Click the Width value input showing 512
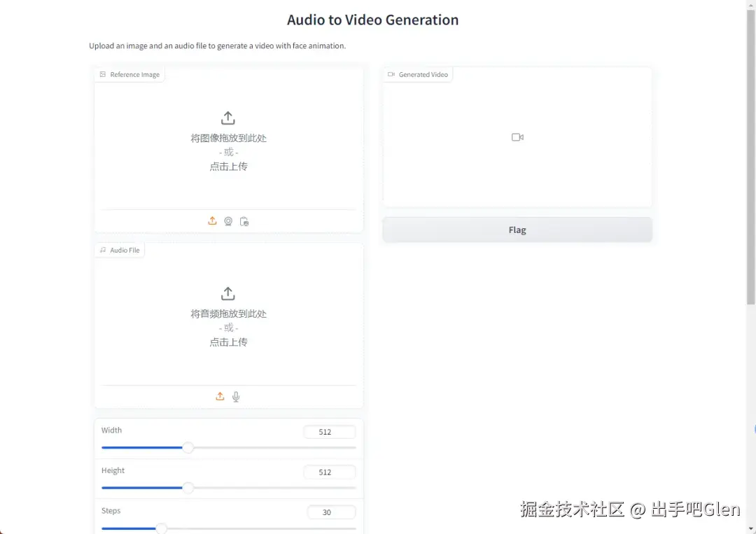Screen dimensions: 756x534 click(x=329, y=432)
